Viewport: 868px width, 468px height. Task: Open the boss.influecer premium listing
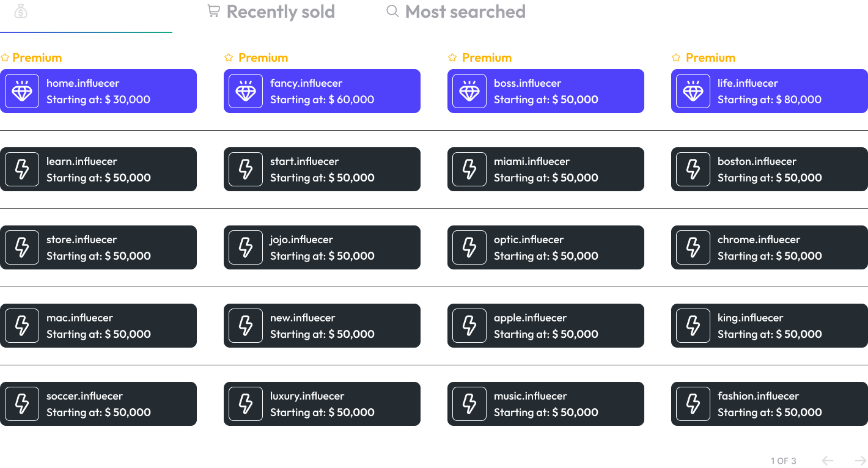(546, 91)
